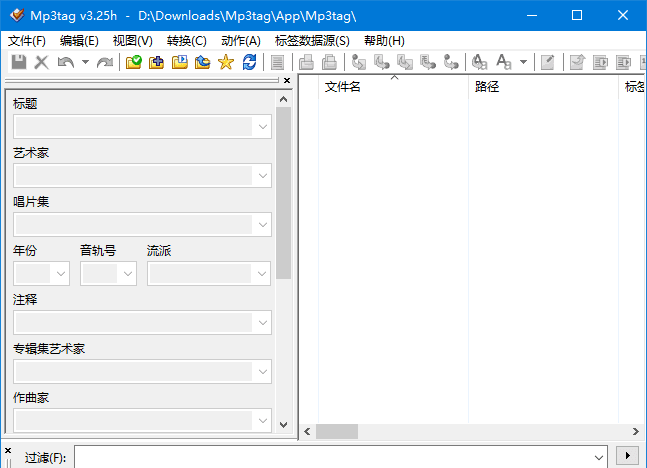Screen dimensions: 647x468
Task: Expand the 唱片集 combo box
Action: [x=263, y=225]
